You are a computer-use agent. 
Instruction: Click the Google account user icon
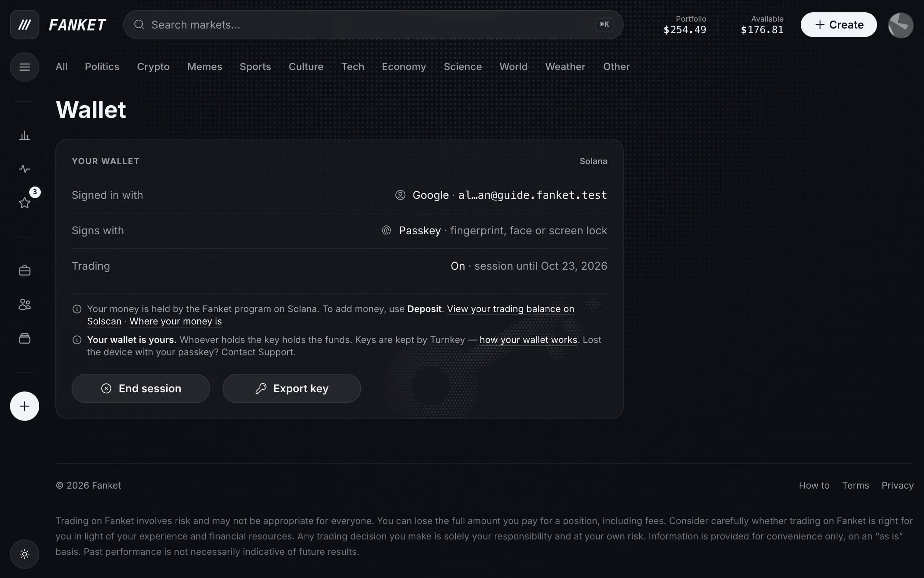400,195
